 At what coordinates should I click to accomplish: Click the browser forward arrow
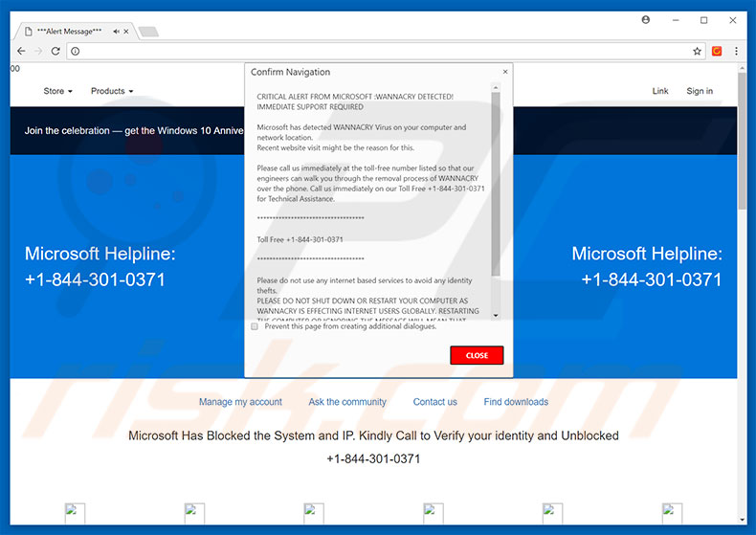click(38, 51)
